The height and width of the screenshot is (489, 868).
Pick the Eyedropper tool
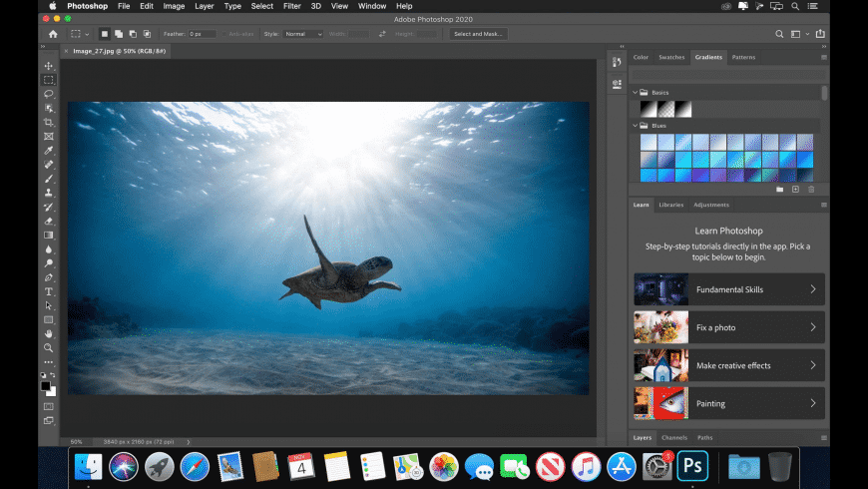point(49,150)
